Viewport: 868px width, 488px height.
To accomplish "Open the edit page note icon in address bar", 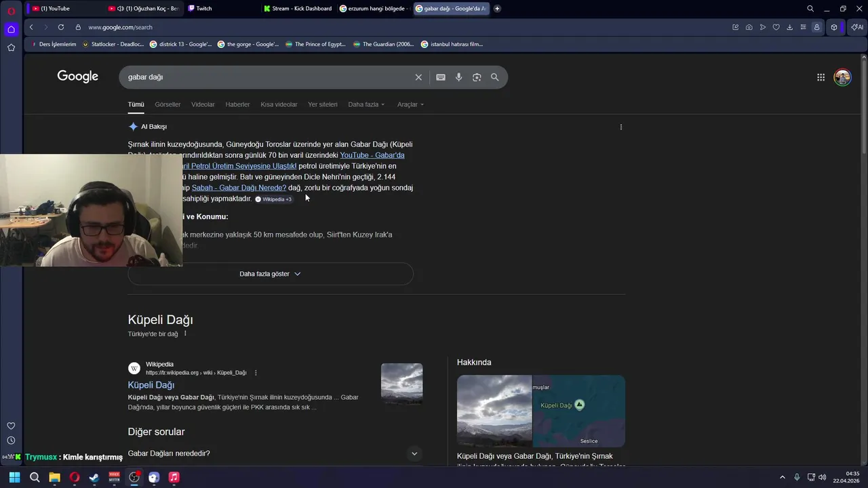I will pos(735,27).
